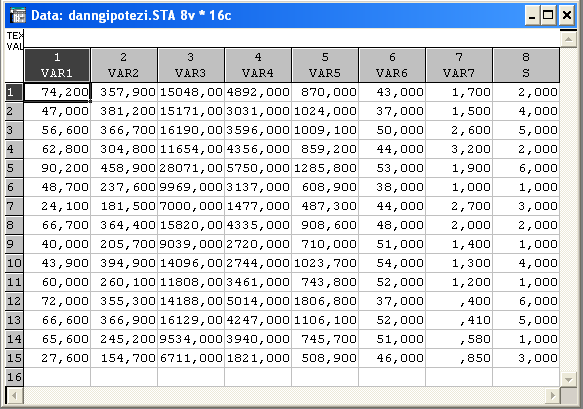This screenshot has width=583, height=409.
Task: Click VAR6 cell 38,000 in row 6
Action: pyautogui.click(x=392, y=187)
